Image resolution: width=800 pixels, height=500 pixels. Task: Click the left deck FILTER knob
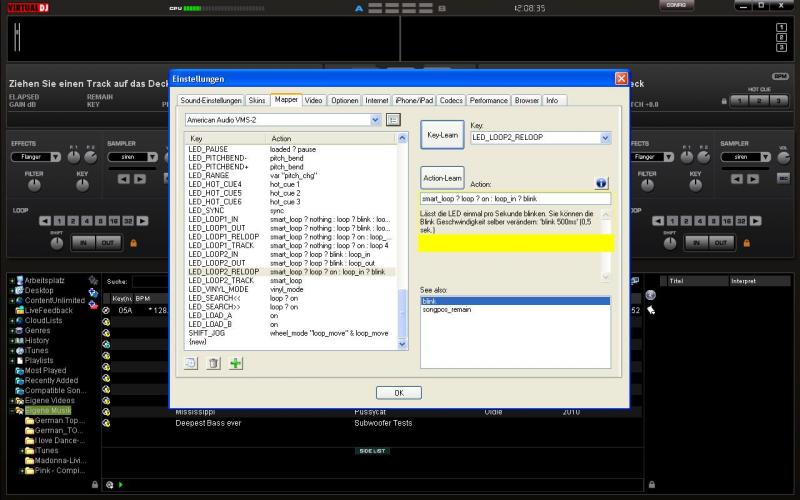coord(32,187)
